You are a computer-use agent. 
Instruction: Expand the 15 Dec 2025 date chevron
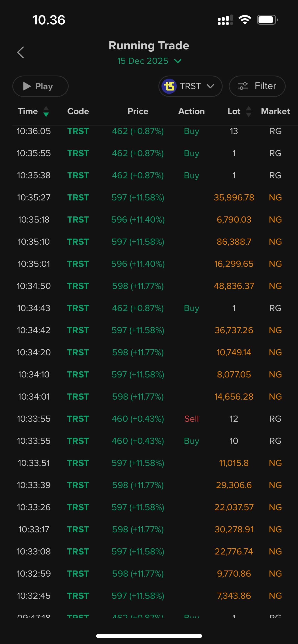pyautogui.click(x=178, y=61)
